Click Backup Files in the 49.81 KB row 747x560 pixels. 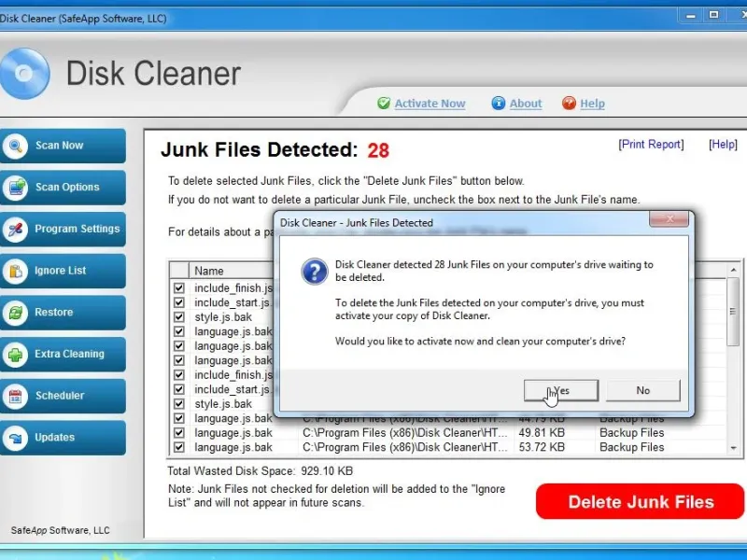(x=632, y=433)
